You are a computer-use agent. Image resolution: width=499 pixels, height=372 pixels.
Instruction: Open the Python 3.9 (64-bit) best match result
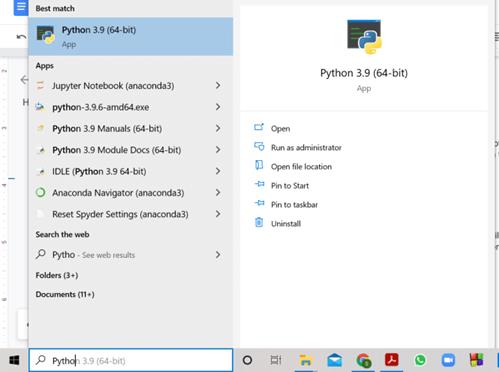[x=131, y=36]
